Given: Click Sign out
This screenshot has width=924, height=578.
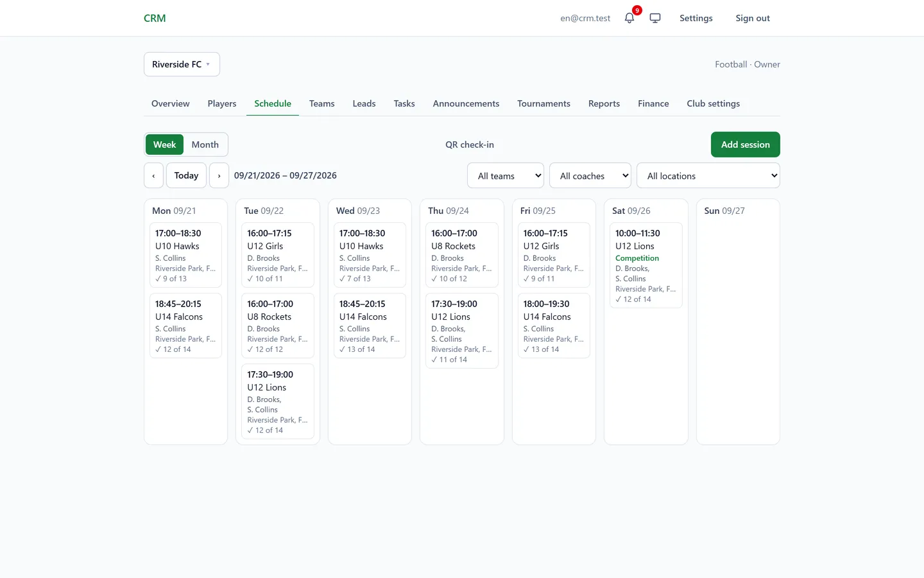Looking at the screenshot, I should pyautogui.click(x=753, y=18).
